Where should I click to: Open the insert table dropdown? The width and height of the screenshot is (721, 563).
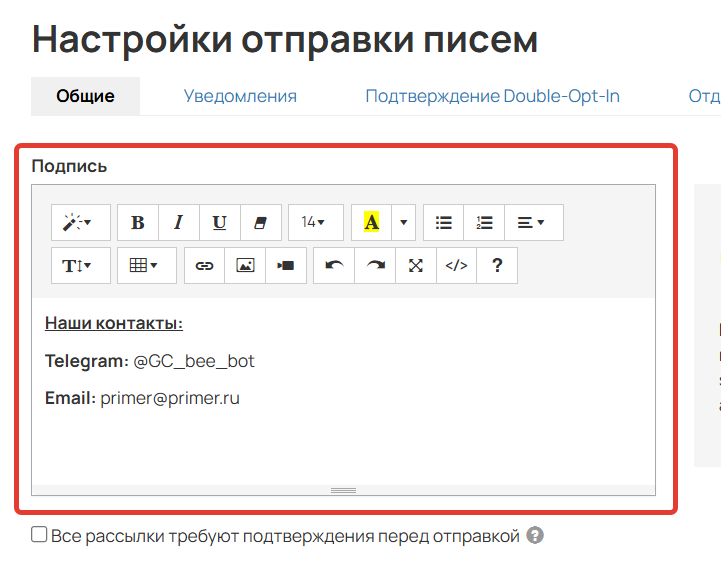click(x=147, y=265)
